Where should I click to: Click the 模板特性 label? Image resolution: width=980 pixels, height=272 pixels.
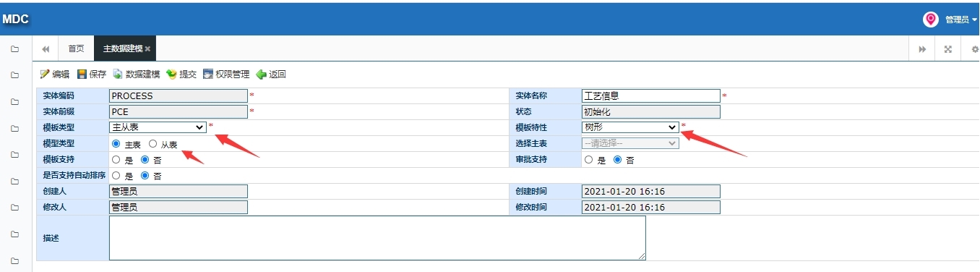coord(531,127)
